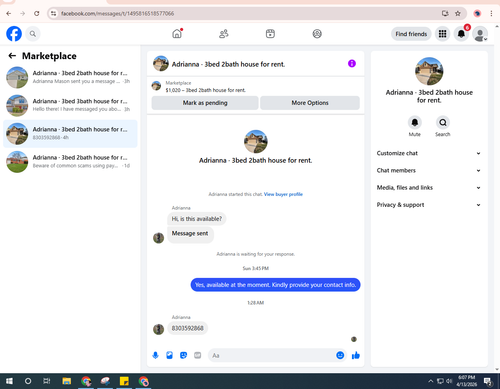
Task: Expand Media, files and links section
Action: pos(429,188)
